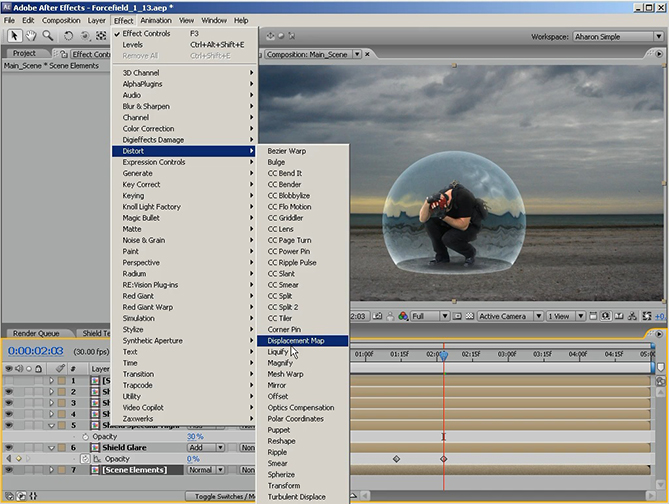Toggle the Opacity keyframe diamond checkbox
Image resolution: width=669 pixels, height=504 pixels.
[18, 459]
